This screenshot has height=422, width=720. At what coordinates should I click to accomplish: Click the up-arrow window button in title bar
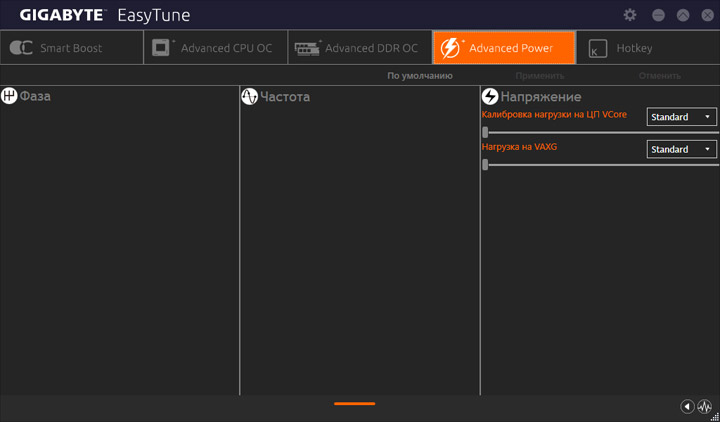coord(683,15)
